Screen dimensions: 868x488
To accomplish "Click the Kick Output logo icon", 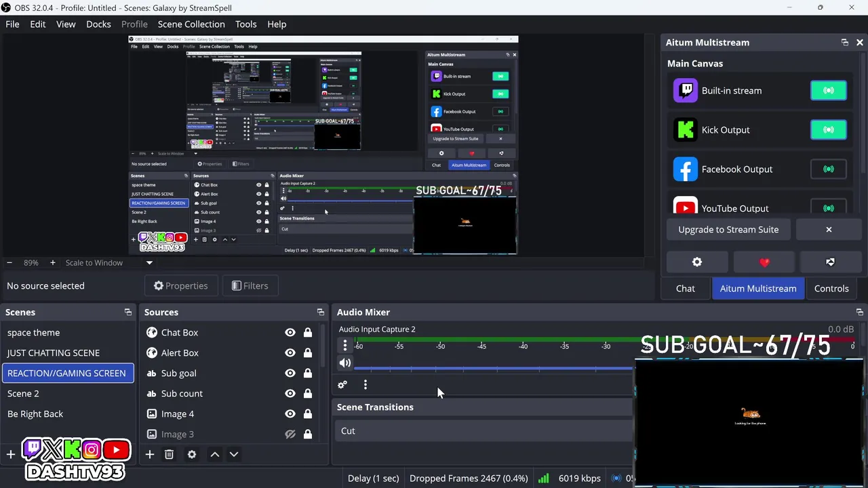I will (x=686, y=129).
